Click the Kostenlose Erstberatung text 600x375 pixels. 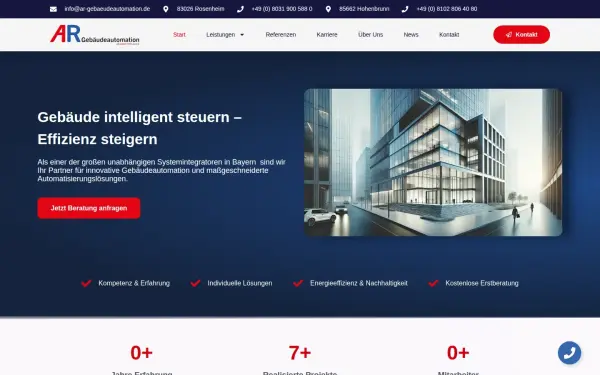[482, 283]
